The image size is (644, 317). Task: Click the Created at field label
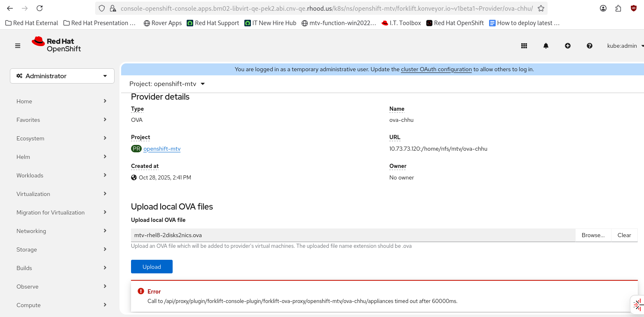point(145,166)
